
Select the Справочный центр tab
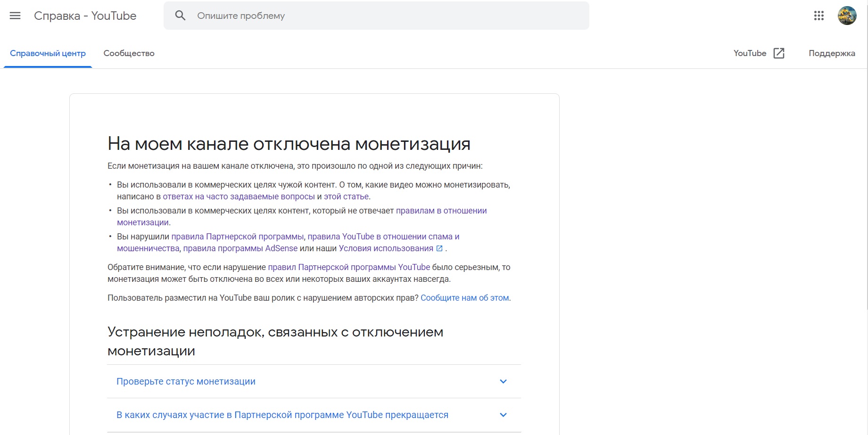48,53
